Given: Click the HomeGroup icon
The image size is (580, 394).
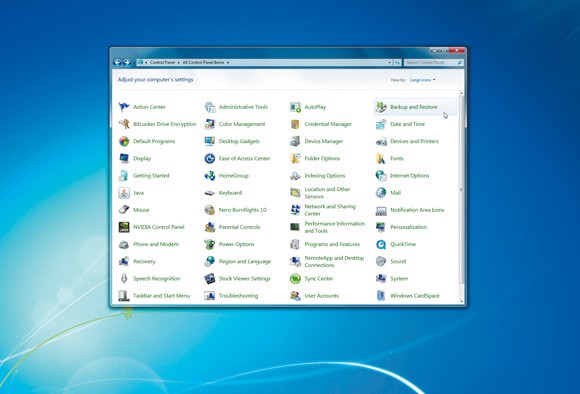Looking at the screenshot, I should coord(209,176).
